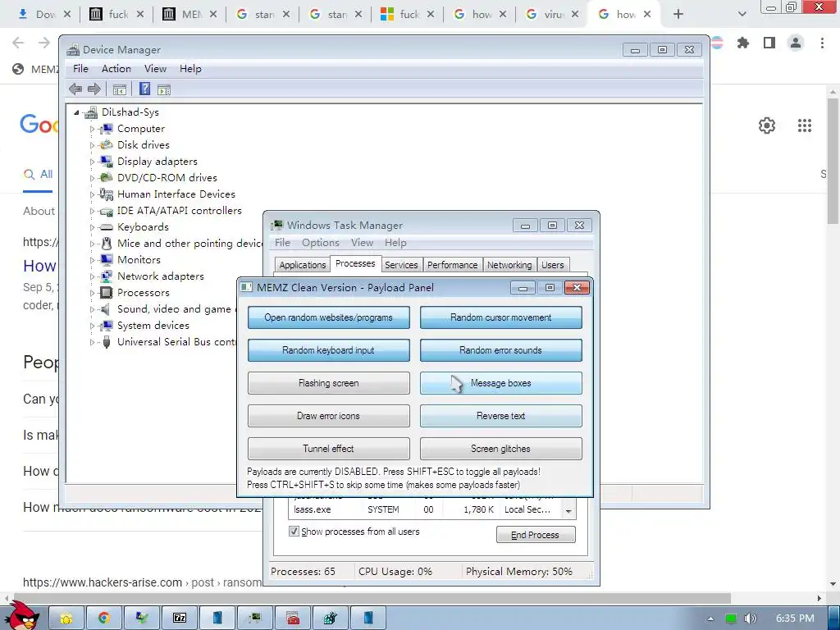Switch to the Services tab

tap(401, 265)
